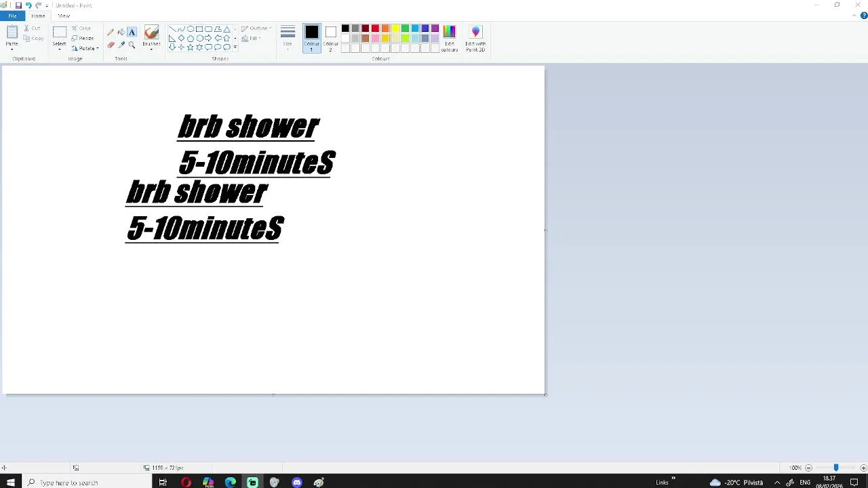Pick the orange colour swatch
The width and height of the screenshot is (868, 488).
pyautogui.click(x=385, y=28)
